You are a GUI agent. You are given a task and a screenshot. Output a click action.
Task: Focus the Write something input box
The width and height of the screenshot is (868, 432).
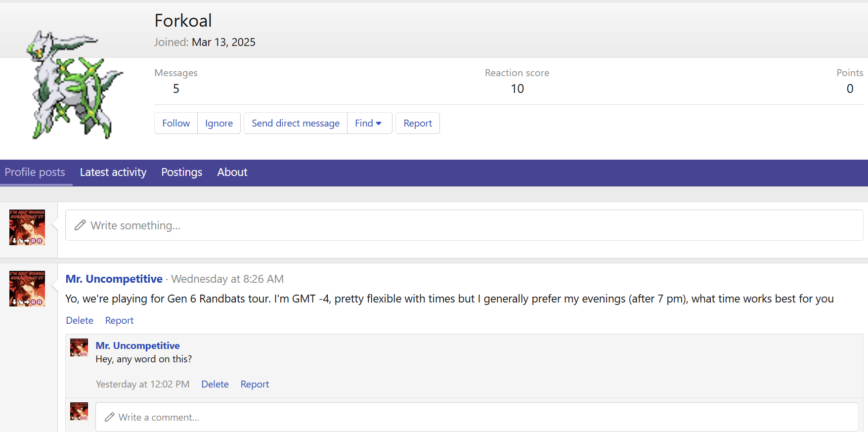464,225
